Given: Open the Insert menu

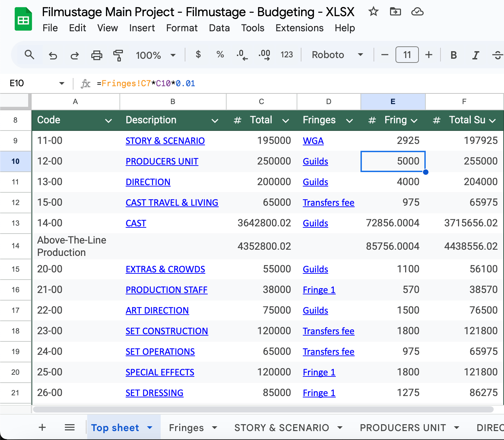Looking at the screenshot, I should pyautogui.click(x=142, y=28).
